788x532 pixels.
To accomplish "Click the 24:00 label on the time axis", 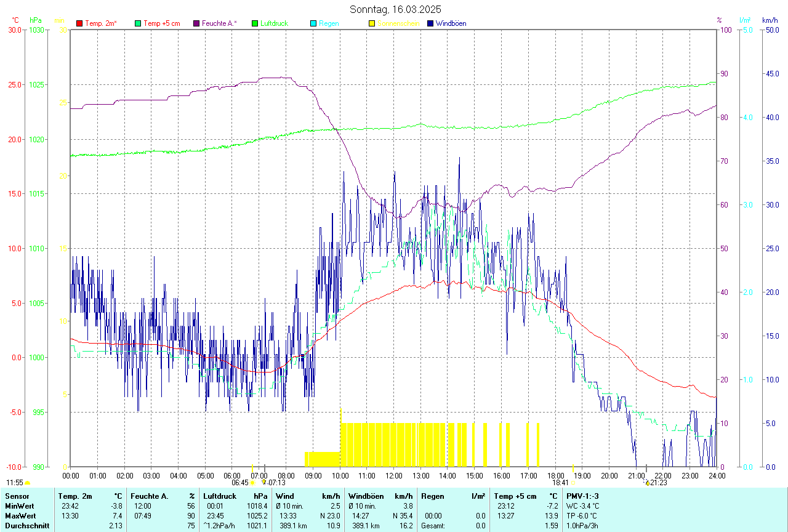I will click(717, 475).
